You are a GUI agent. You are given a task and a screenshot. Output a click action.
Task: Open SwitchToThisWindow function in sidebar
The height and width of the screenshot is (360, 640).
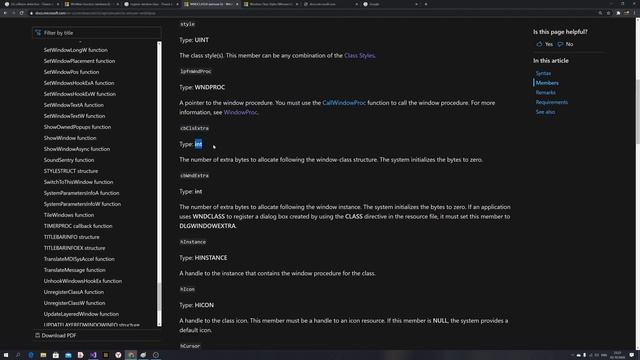pos(78,182)
